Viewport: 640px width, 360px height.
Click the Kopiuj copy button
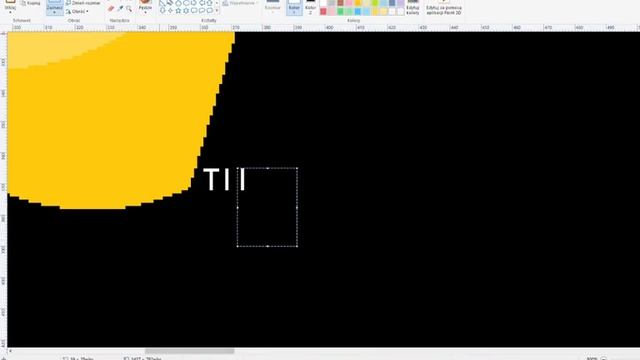click(x=31, y=3)
